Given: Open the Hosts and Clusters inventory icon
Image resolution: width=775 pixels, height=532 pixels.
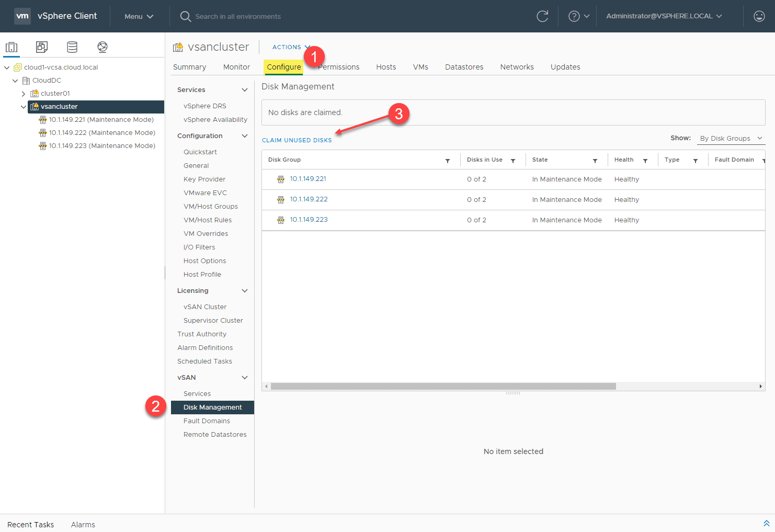Looking at the screenshot, I should coord(12,47).
